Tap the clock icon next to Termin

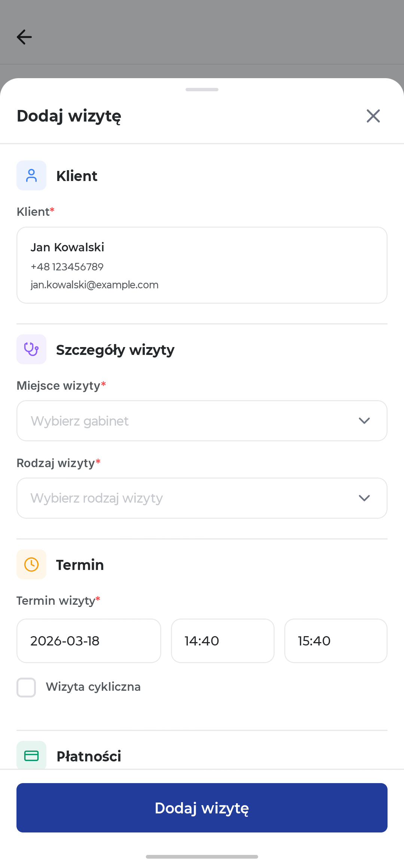[x=31, y=564]
